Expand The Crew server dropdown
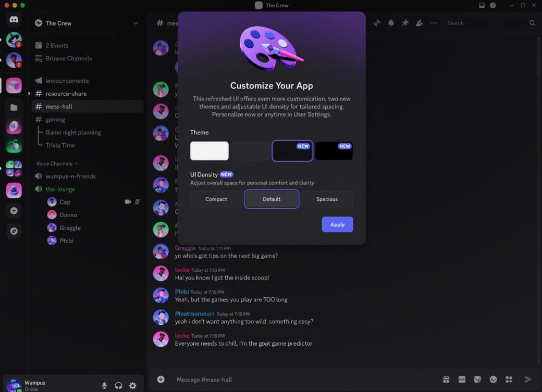Image resolution: width=542 pixels, height=392 pixels. 135,23
